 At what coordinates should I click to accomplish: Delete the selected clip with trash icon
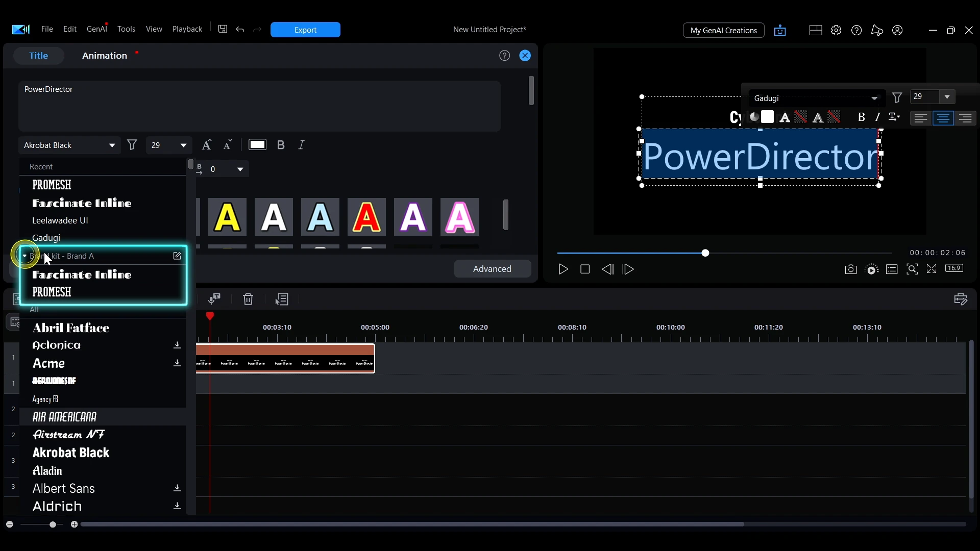pyautogui.click(x=248, y=299)
